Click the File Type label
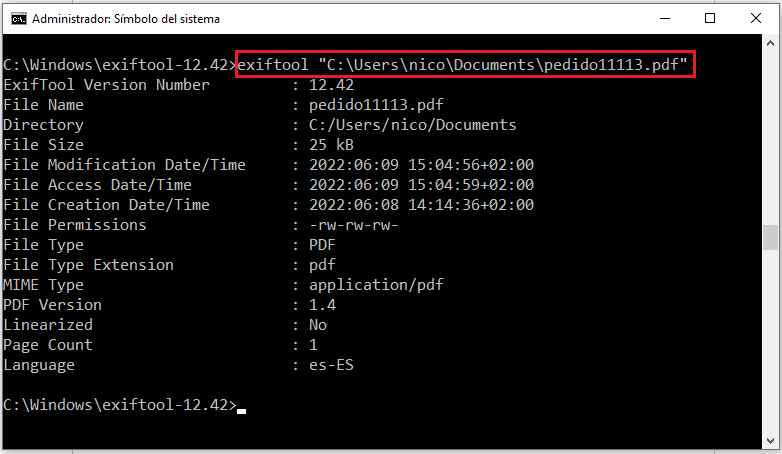Viewport: 782px width, 454px height. tap(43, 245)
